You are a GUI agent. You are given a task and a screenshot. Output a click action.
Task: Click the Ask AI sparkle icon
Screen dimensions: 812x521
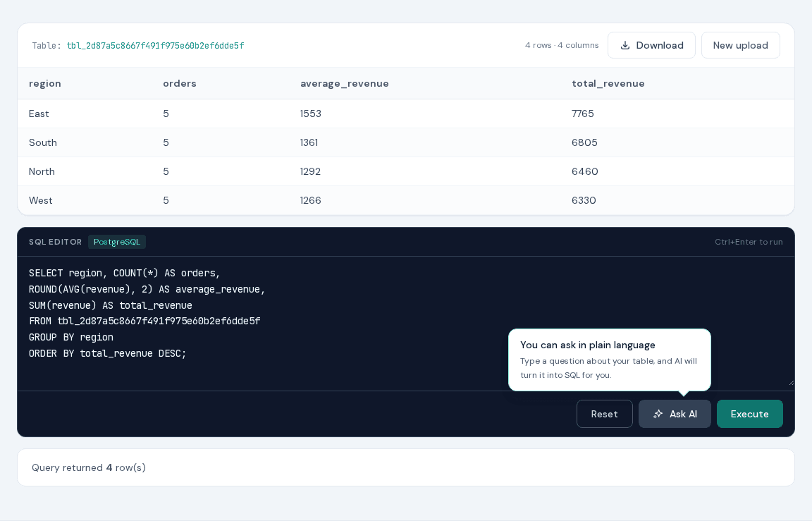(658, 414)
